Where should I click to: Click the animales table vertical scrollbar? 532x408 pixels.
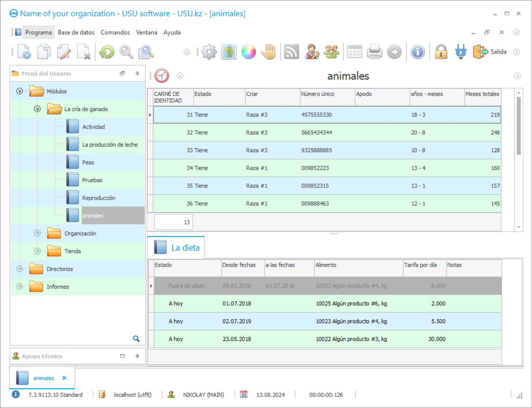519,126
